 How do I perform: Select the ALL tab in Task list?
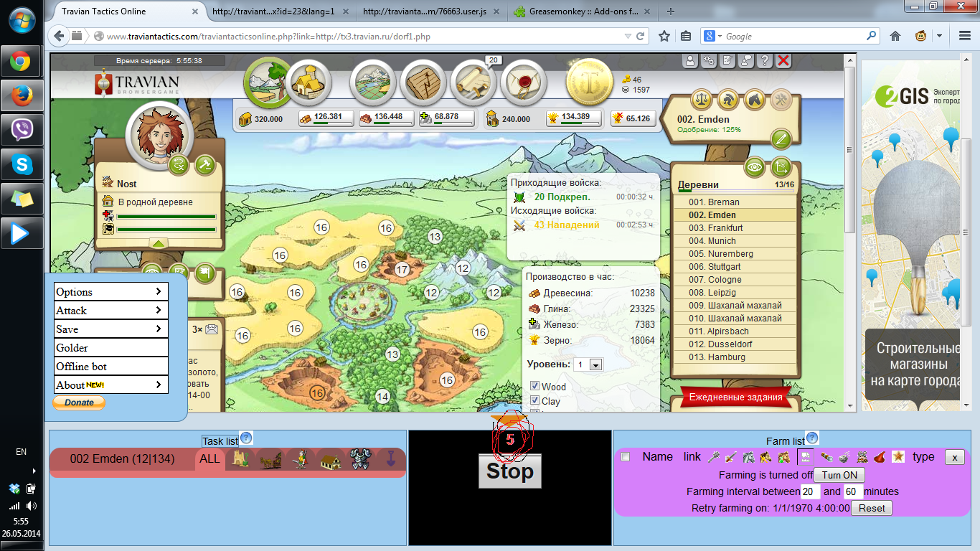point(210,459)
